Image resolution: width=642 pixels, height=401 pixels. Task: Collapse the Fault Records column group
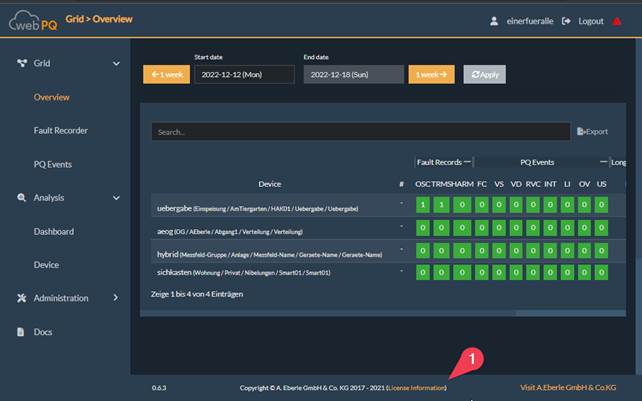point(467,161)
